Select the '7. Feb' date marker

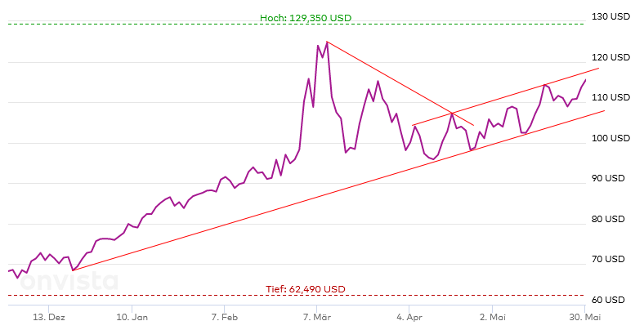[x=224, y=316]
